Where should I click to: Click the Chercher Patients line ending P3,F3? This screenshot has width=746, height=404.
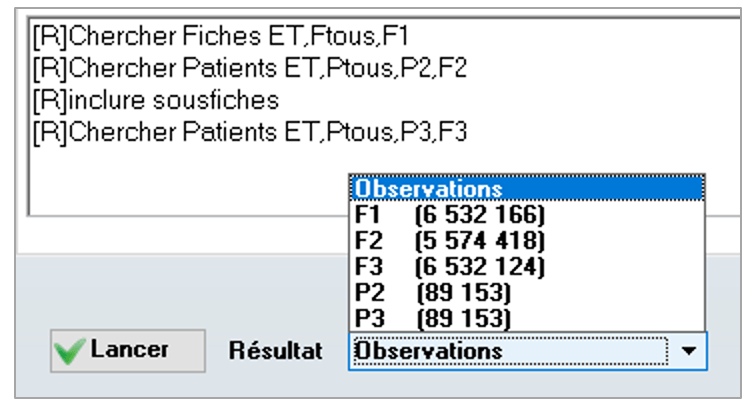pyautogui.click(x=250, y=132)
